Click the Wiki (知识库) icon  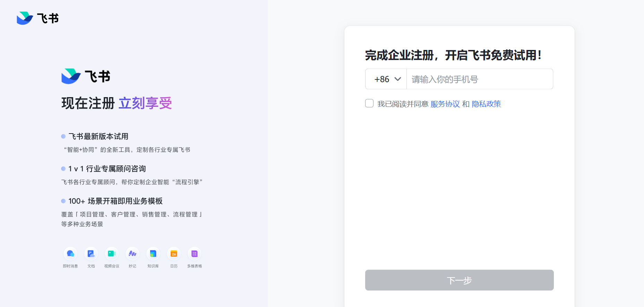[x=153, y=254]
